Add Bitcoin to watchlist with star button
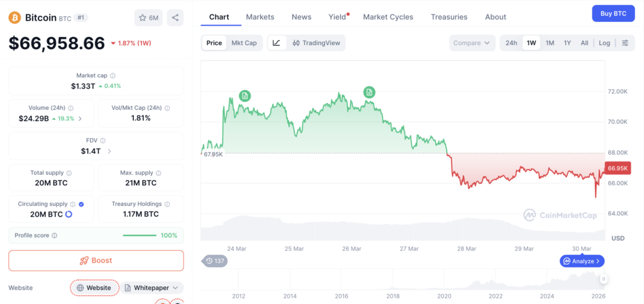This screenshot has height=304, width=644. coord(148,18)
